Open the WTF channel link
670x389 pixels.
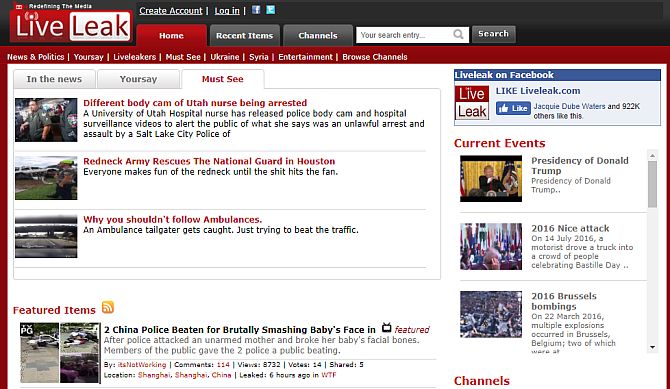pyautogui.click(x=329, y=375)
